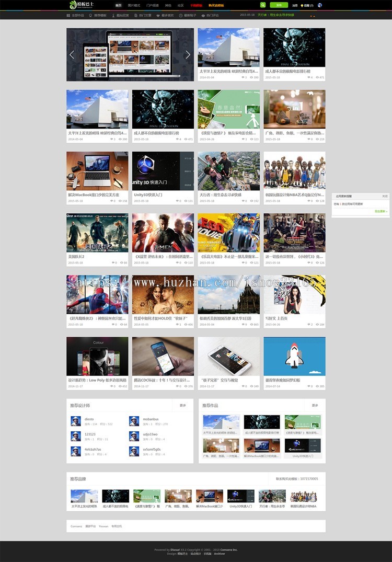Select the red 手机模板 nav item
This screenshot has width=392, height=562.
[197, 5]
